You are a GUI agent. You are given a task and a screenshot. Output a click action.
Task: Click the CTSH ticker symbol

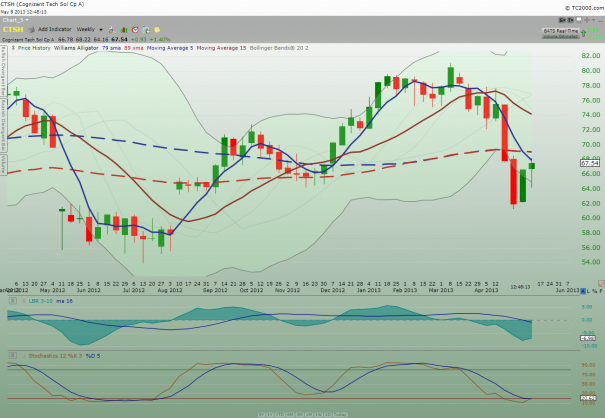pos(13,30)
